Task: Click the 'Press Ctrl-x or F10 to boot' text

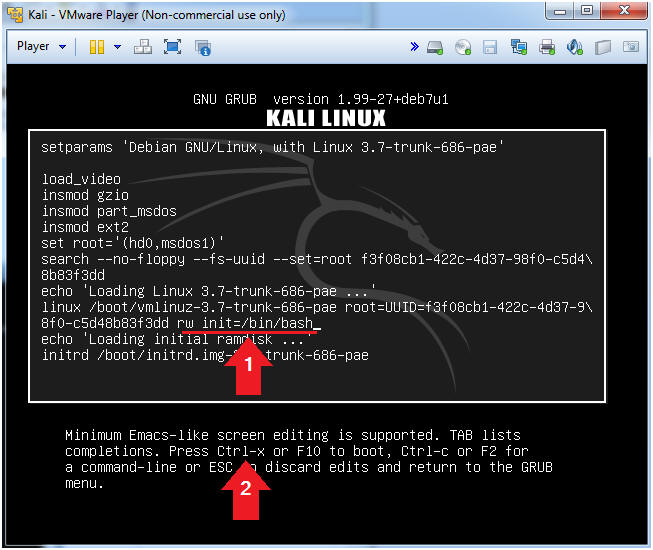Action: pos(279,451)
